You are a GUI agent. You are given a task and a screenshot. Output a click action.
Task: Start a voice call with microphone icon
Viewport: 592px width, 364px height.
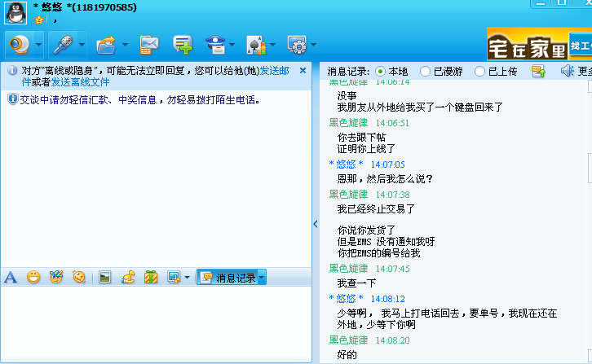[63, 45]
